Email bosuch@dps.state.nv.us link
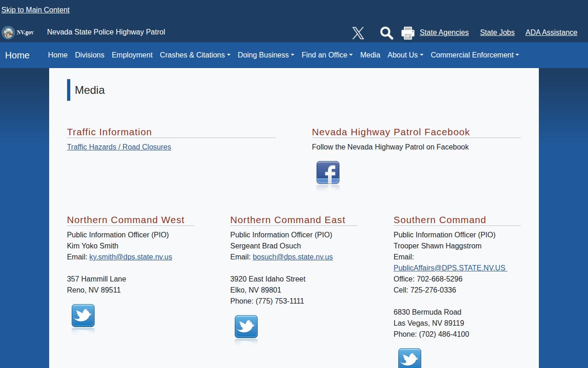 coord(293,257)
